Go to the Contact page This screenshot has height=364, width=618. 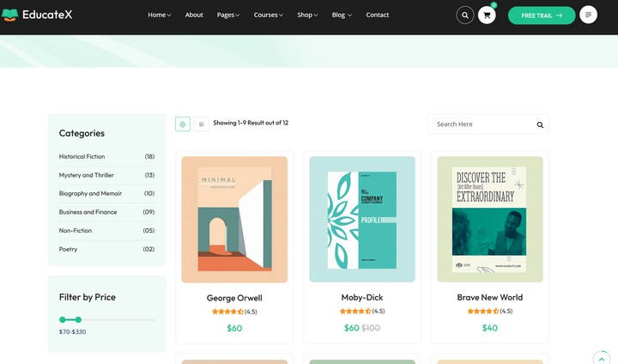[x=377, y=15]
